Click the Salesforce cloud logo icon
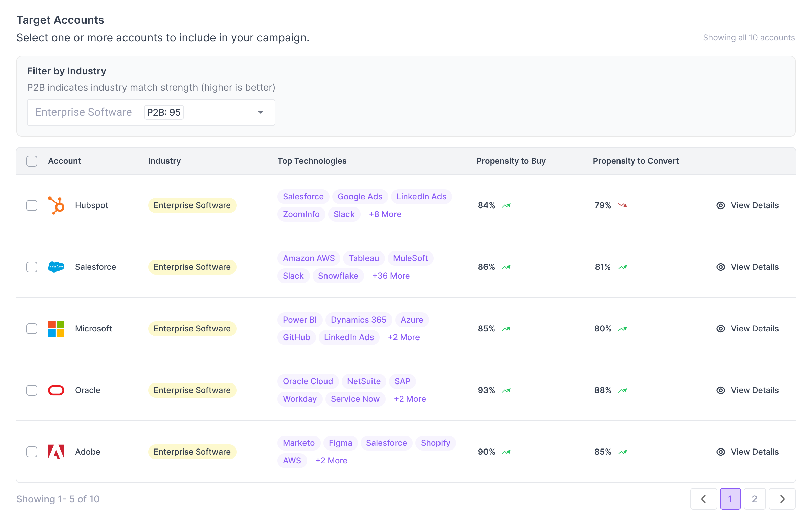 pyautogui.click(x=56, y=267)
